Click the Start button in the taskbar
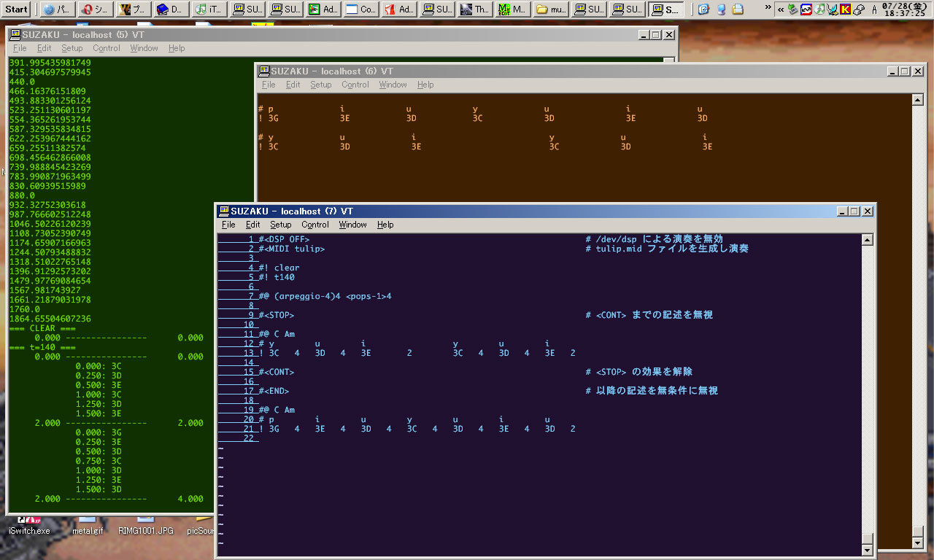The height and width of the screenshot is (560, 934). click(x=16, y=9)
